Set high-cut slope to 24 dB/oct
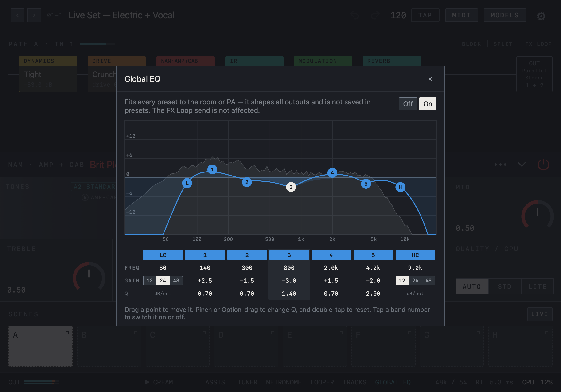 point(415,280)
